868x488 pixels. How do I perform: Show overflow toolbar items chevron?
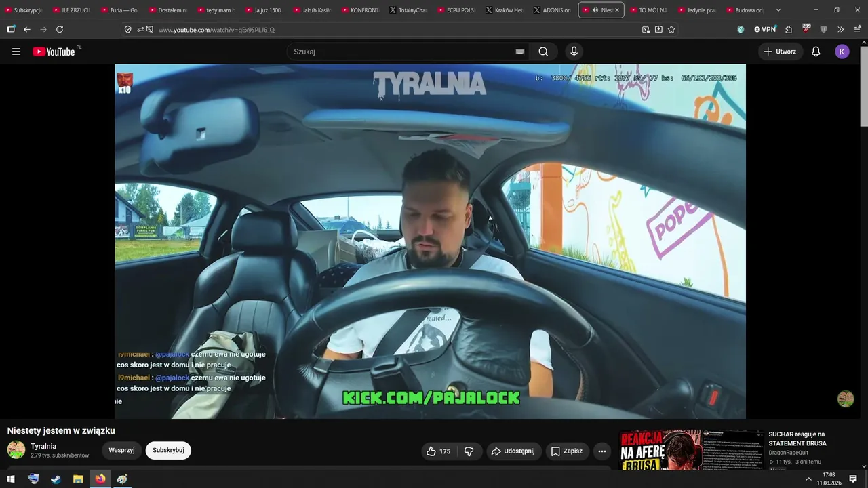click(841, 30)
